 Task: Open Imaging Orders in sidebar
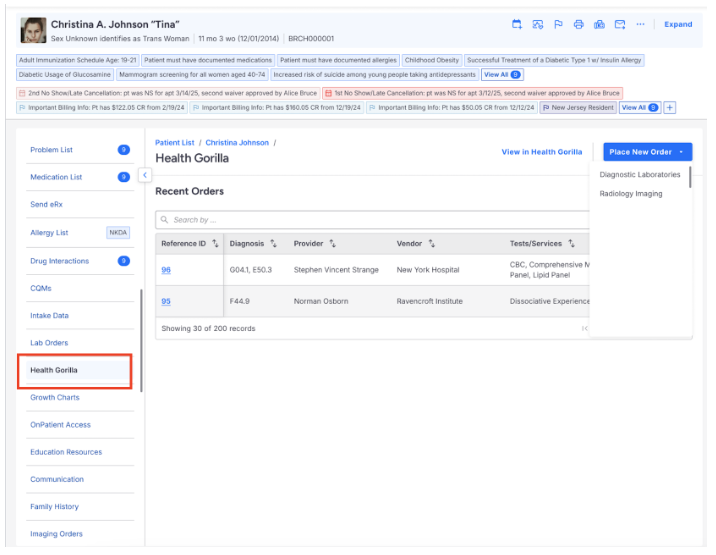pyautogui.click(x=56, y=534)
